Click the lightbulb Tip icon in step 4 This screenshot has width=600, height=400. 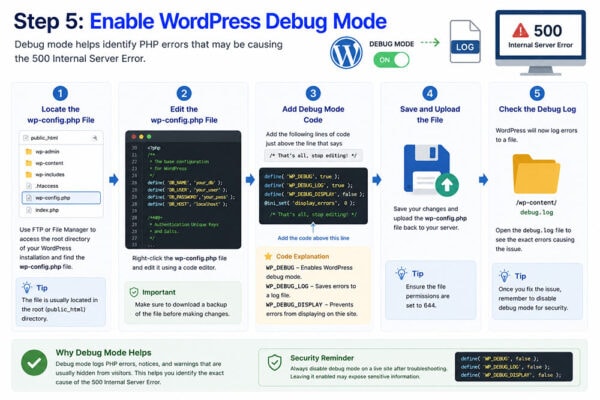[401, 273]
